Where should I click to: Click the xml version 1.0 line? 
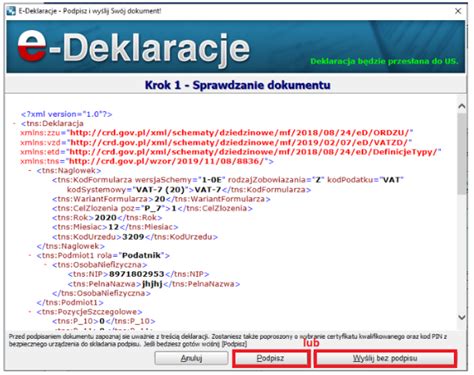point(67,114)
